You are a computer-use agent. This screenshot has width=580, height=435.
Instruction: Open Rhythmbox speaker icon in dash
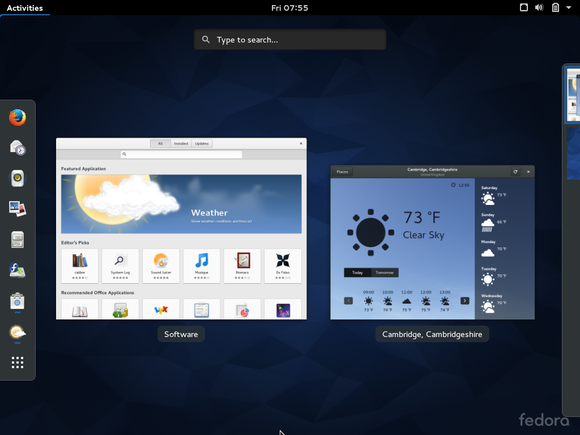(17, 178)
